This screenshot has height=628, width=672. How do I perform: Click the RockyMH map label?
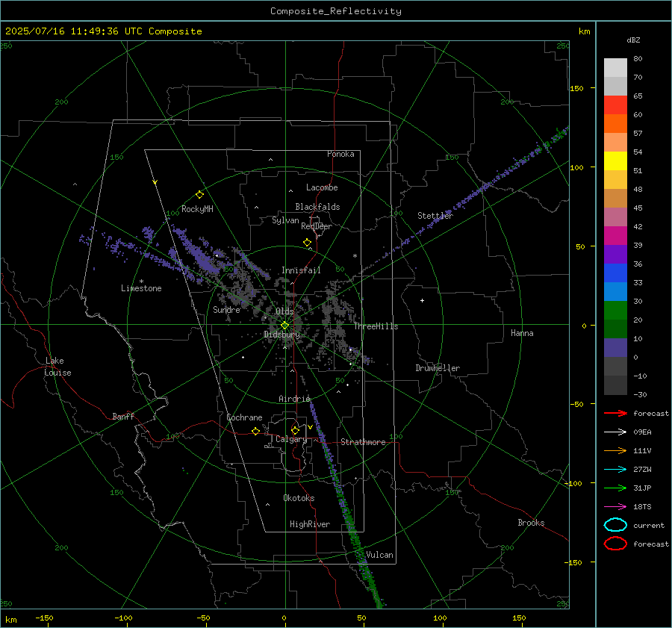[197, 209]
